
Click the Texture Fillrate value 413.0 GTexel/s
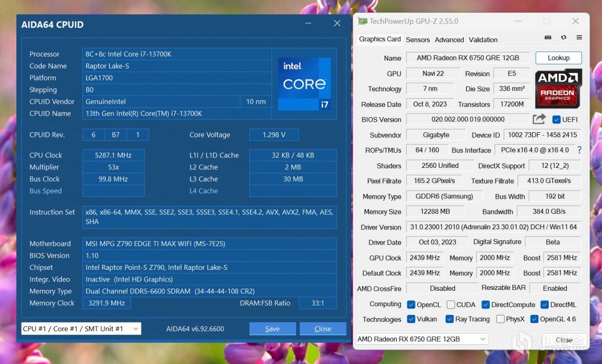point(549,181)
